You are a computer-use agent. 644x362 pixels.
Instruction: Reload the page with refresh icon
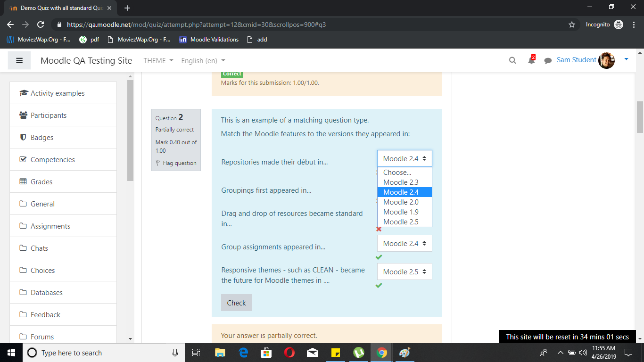tap(41, 25)
